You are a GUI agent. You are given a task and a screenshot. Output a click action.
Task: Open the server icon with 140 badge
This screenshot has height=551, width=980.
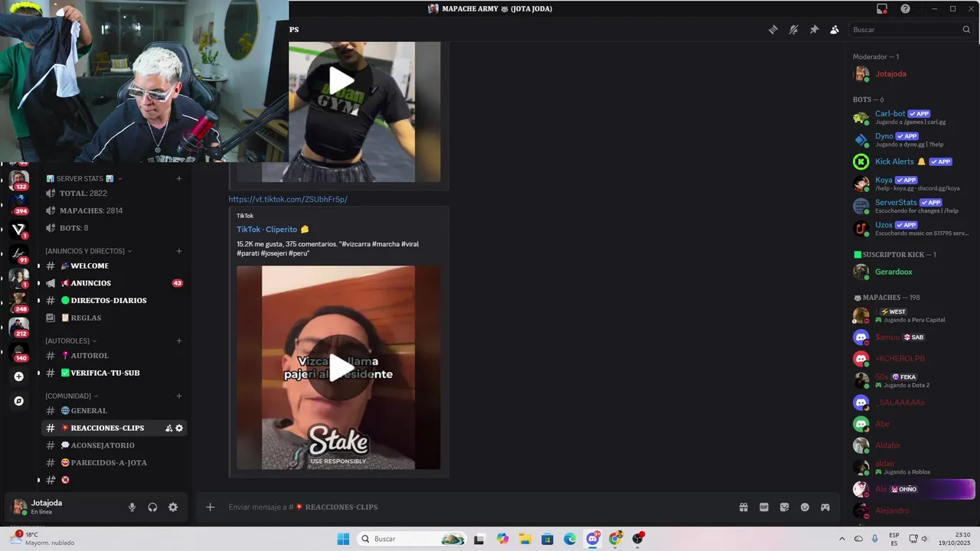(19, 352)
